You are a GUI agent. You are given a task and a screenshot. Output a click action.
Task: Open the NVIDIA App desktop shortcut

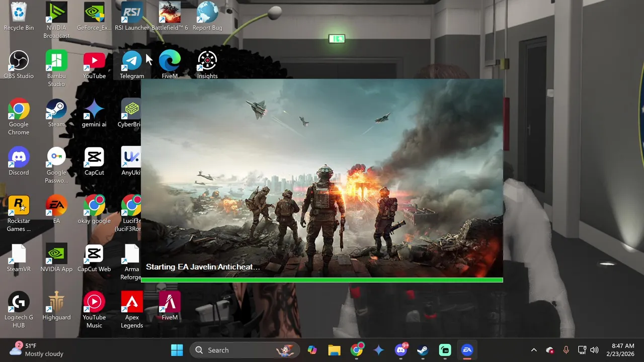56,258
